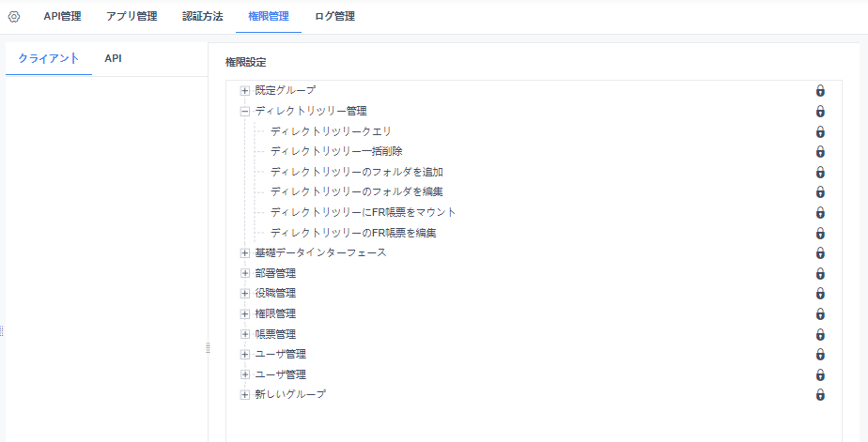This screenshot has height=442, width=868.
Task: Select the 帳票管理 tree label
Action: click(x=275, y=334)
